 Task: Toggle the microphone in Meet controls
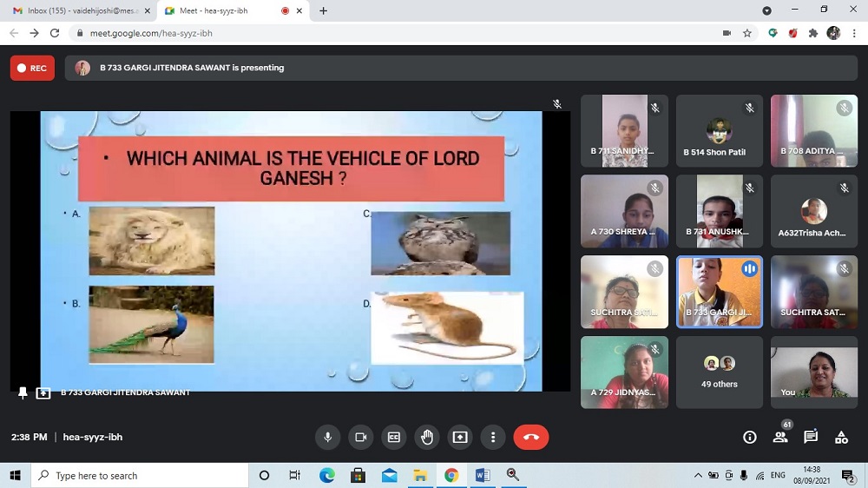(327, 438)
